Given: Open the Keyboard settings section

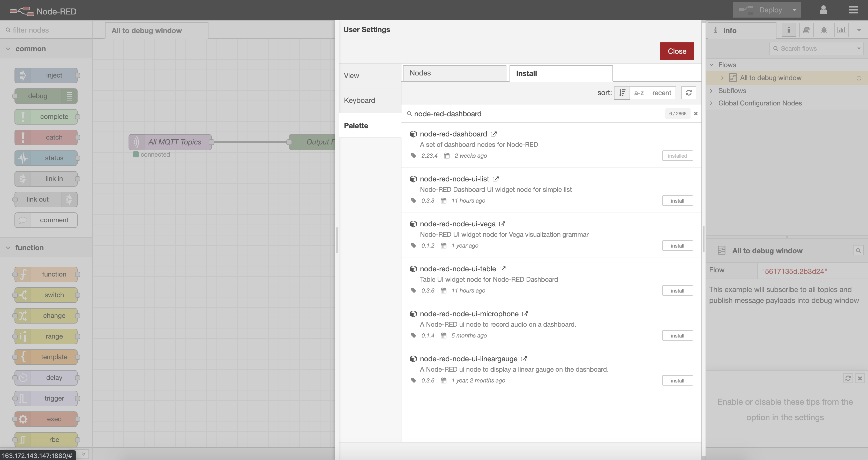Looking at the screenshot, I should (x=359, y=100).
